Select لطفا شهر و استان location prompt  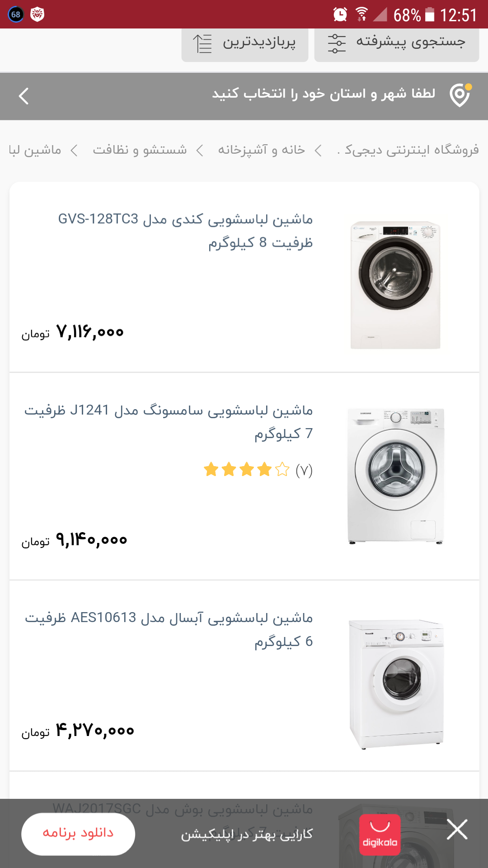[324, 94]
